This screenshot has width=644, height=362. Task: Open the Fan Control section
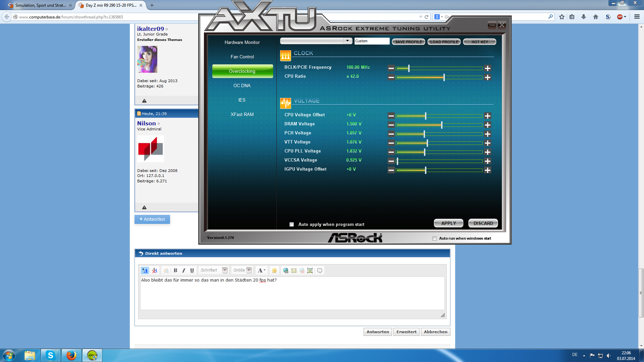[x=242, y=57]
